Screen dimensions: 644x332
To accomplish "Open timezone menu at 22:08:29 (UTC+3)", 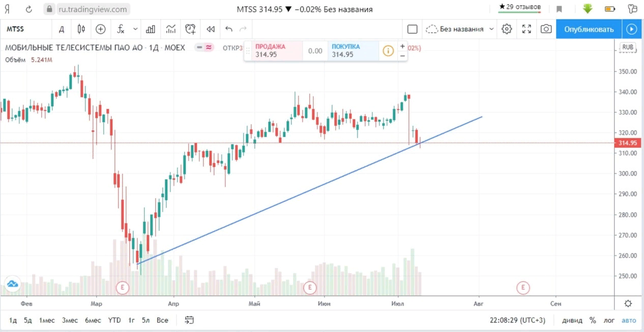I will pos(518,320).
